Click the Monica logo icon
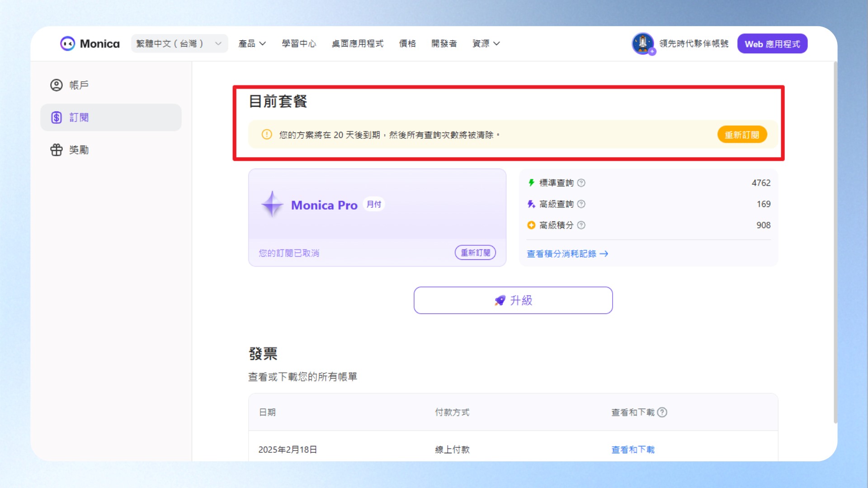The height and width of the screenshot is (488, 868). (67, 44)
